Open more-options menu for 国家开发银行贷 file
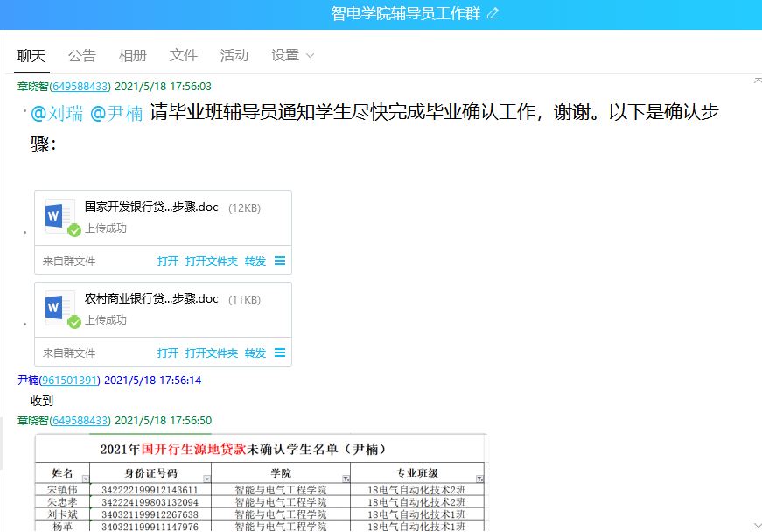 [x=280, y=261]
